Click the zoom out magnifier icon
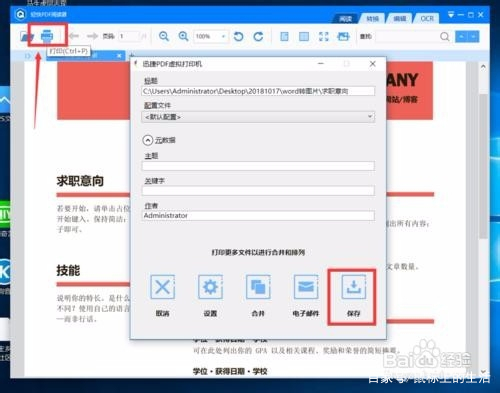 coord(164,36)
